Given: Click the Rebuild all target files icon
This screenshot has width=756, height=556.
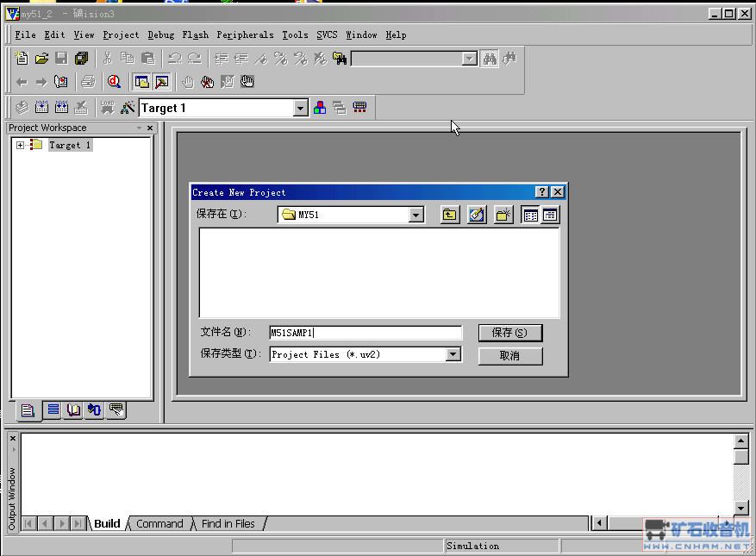Looking at the screenshot, I should click(62, 107).
